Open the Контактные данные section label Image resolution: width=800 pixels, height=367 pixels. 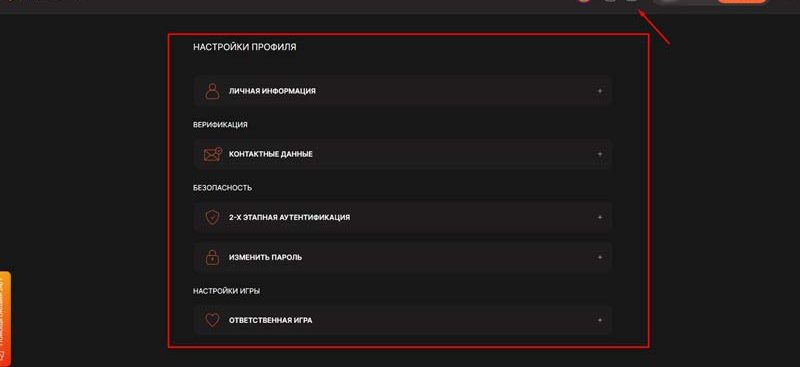tap(271, 154)
